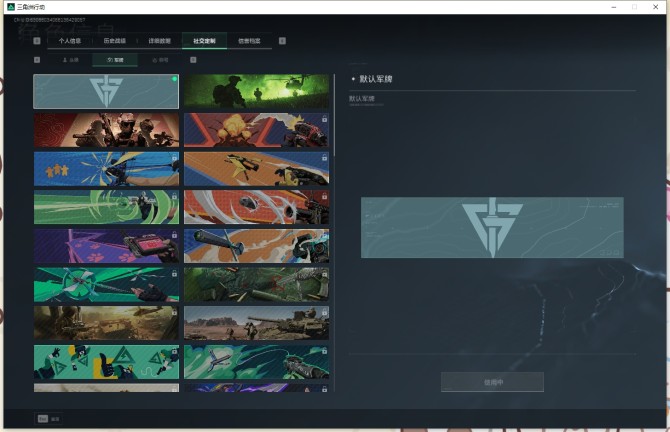Open the 称号 title sub-tab

pos(161,60)
